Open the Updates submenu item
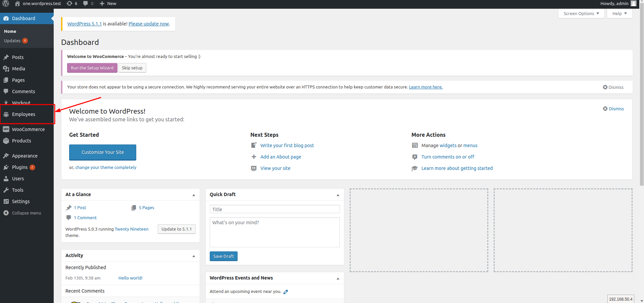Viewport: 644px width, 303px height. [x=12, y=41]
